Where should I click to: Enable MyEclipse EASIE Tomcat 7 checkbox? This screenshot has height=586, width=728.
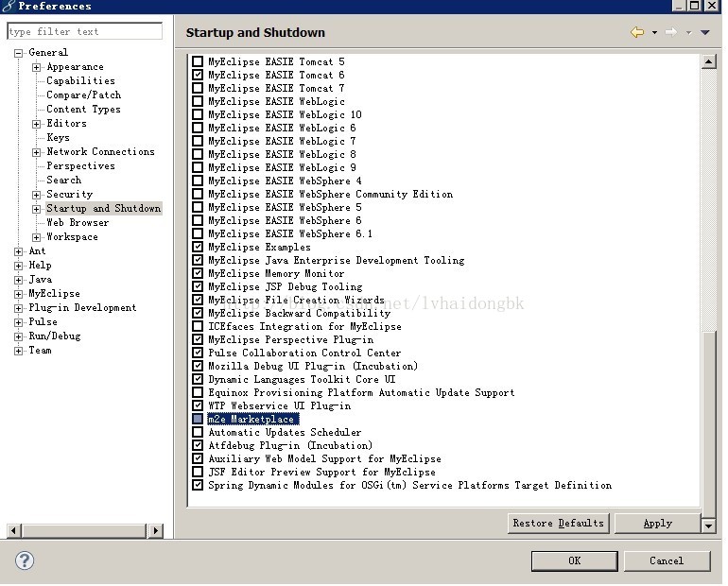[x=198, y=88]
